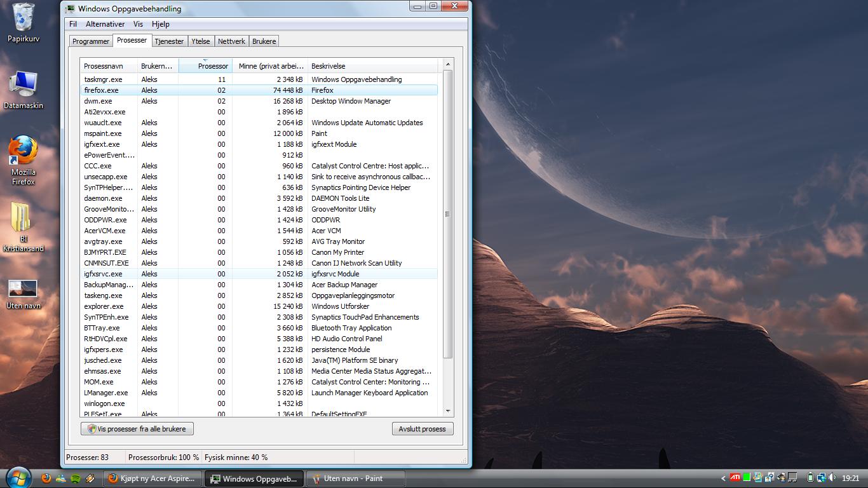Image resolution: width=868 pixels, height=488 pixels.
Task: Select the daemon.exe process row
Action: pos(259,198)
